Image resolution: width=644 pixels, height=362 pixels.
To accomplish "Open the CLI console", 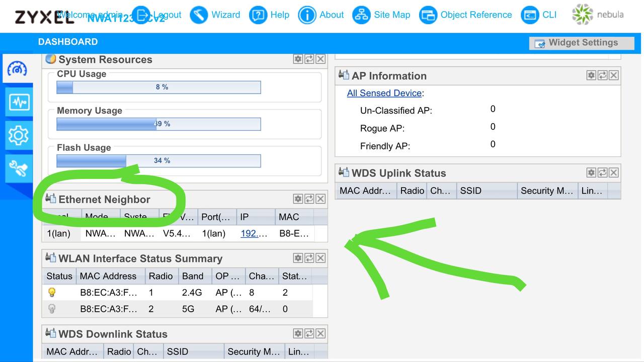I will click(x=539, y=15).
